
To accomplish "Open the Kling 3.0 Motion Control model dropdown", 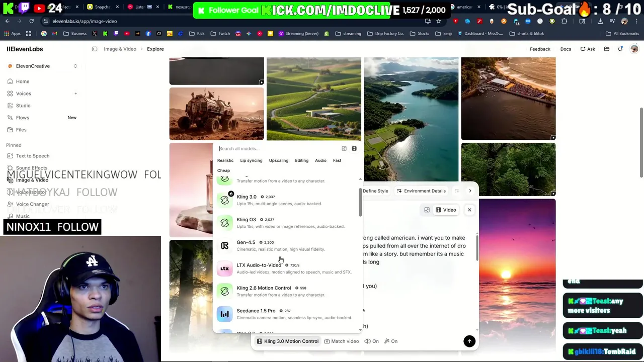I will click(x=288, y=341).
